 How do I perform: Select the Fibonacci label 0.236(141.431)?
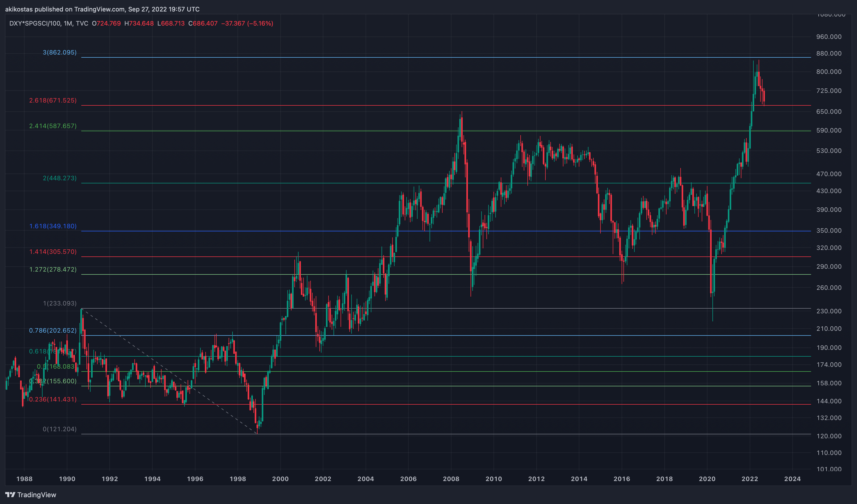(x=53, y=399)
